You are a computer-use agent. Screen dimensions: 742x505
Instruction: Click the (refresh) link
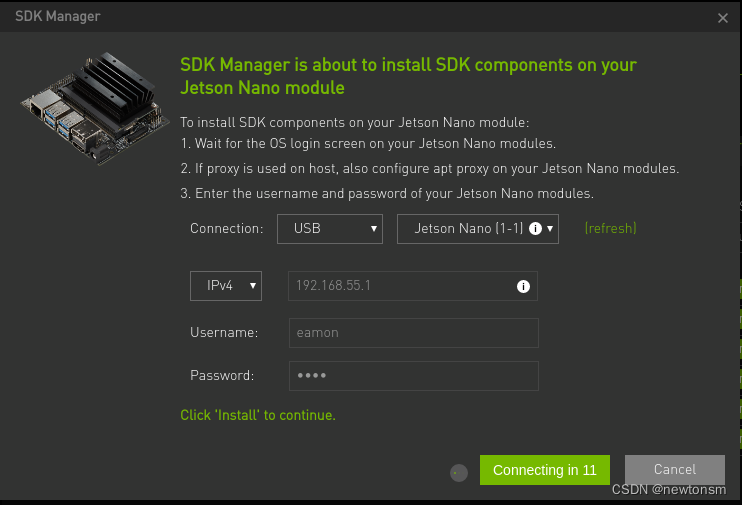coord(610,229)
